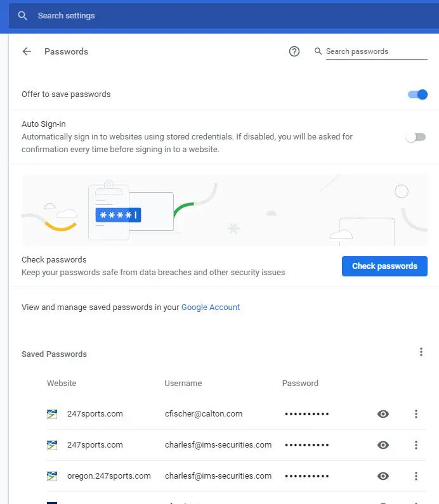Click the 247sports.com favicon in cfischer row
The image size is (439, 504).
[x=52, y=414]
